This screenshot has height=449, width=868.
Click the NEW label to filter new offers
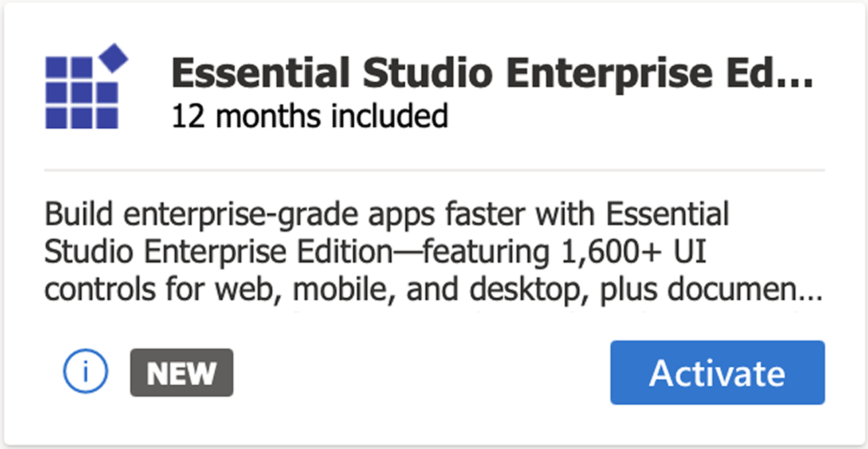[x=181, y=373]
